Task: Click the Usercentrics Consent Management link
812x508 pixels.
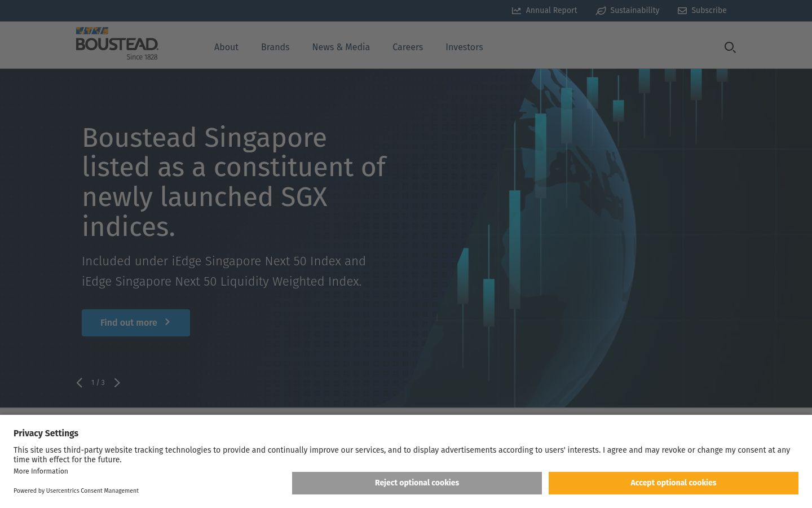Action: 92,491
